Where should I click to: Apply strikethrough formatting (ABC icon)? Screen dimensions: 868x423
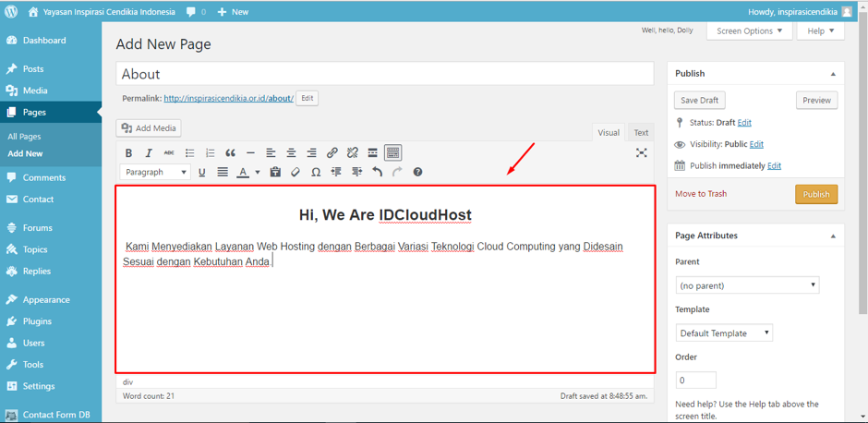tap(169, 152)
